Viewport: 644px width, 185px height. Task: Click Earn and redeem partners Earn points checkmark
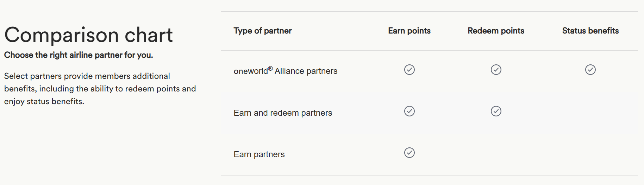[409, 111]
